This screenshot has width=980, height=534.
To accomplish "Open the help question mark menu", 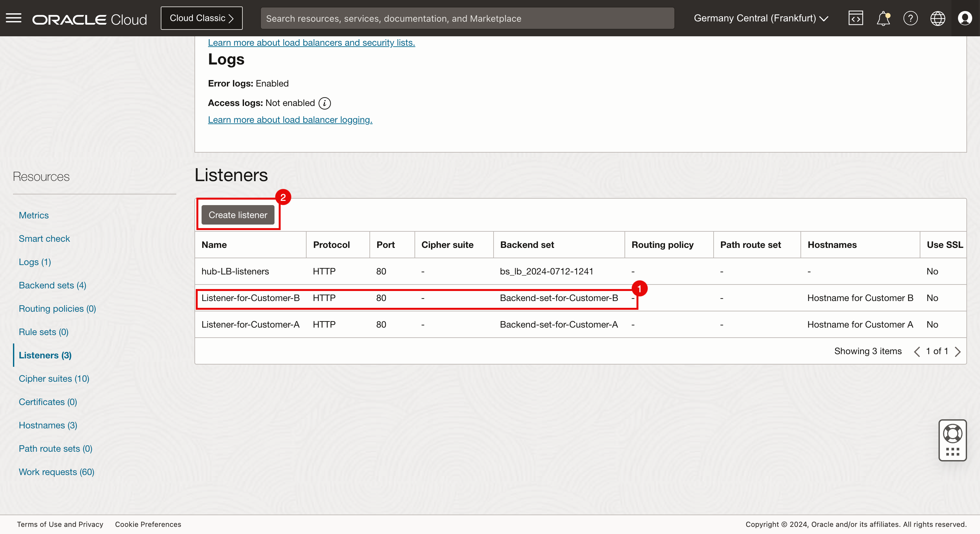I will point(910,18).
